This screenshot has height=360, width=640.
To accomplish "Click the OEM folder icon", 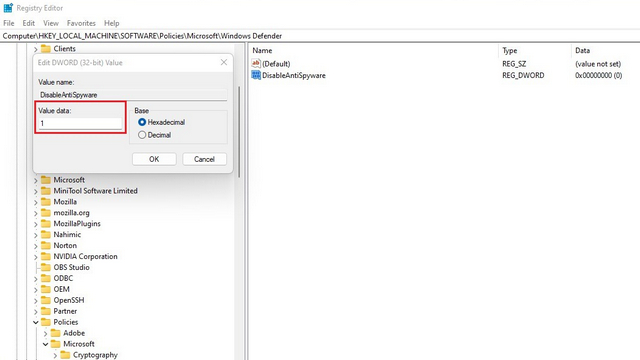I will click(x=46, y=289).
